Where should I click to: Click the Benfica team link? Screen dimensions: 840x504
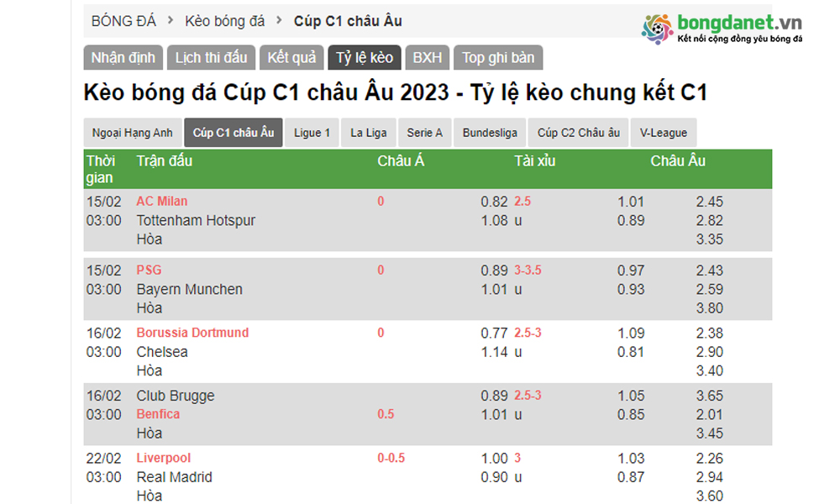(158, 414)
